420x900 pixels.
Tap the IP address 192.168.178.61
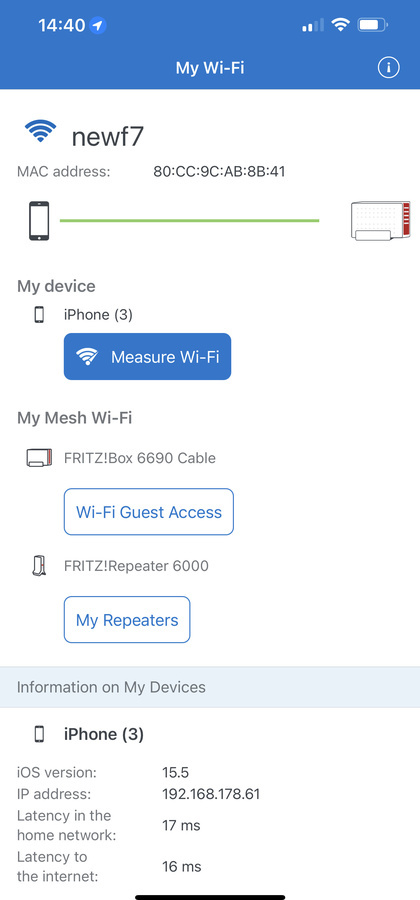(211, 794)
